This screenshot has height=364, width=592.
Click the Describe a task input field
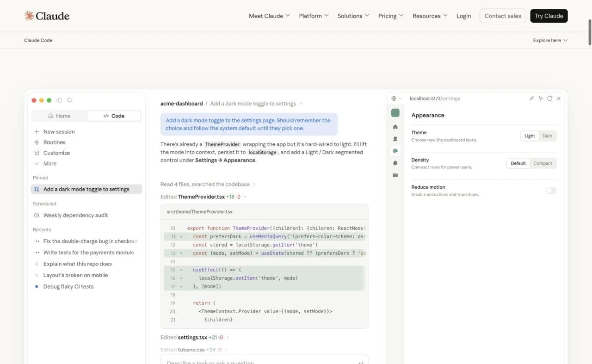(265, 360)
